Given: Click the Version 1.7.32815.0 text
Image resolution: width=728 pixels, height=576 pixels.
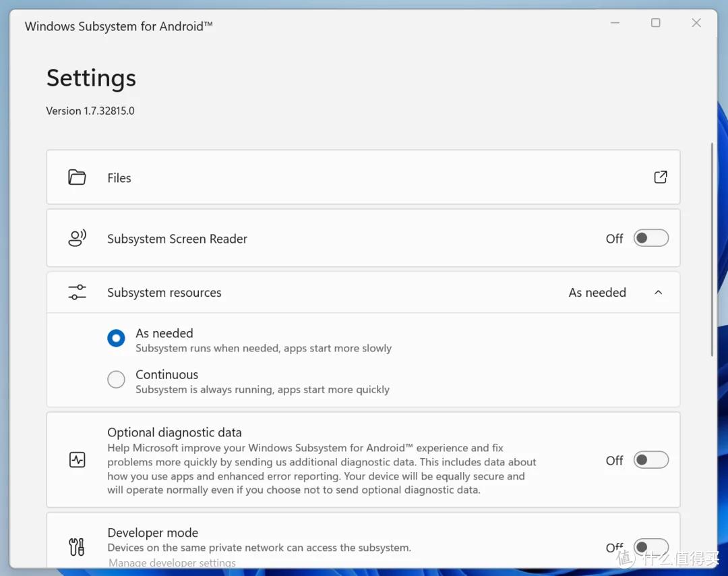Looking at the screenshot, I should (90, 111).
